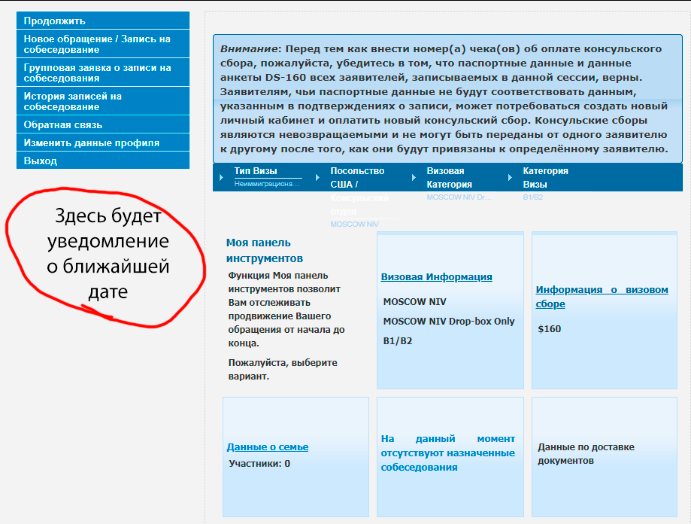Click the Моя панель инструментов heading
Image resolution: width=691 pixels, height=524 pixels.
[264, 250]
